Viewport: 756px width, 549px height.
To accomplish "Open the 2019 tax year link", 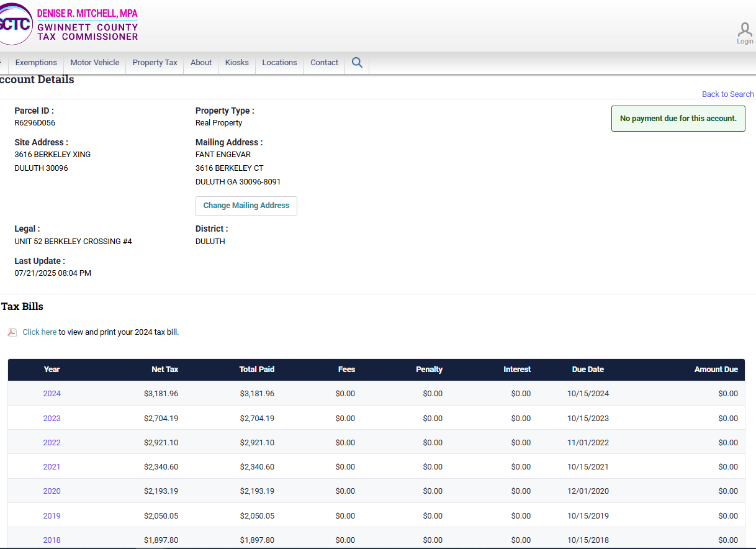I will pyautogui.click(x=52, y=516).
